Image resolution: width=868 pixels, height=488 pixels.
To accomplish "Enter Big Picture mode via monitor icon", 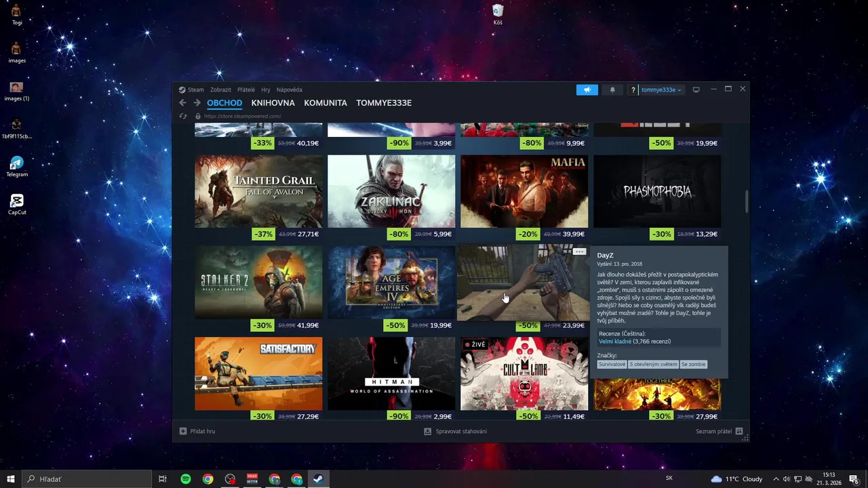I will coord(696,89).
